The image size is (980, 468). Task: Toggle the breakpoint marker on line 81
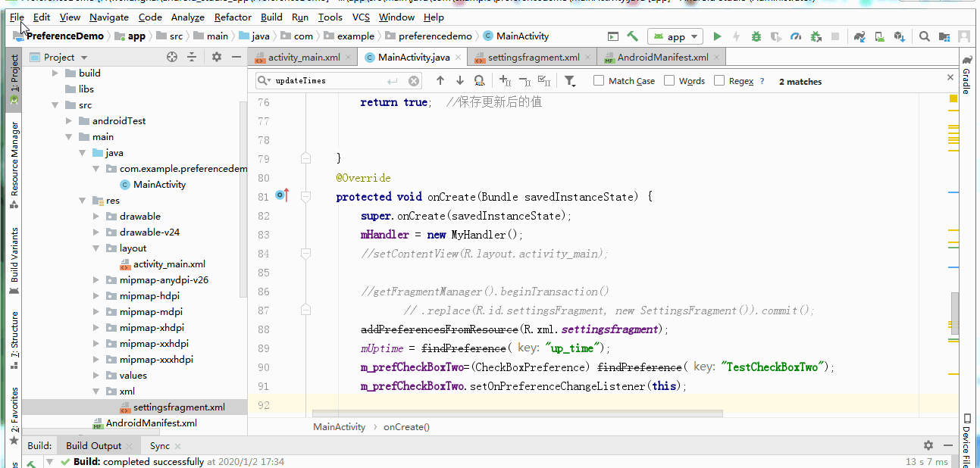(x=279, y=195)
